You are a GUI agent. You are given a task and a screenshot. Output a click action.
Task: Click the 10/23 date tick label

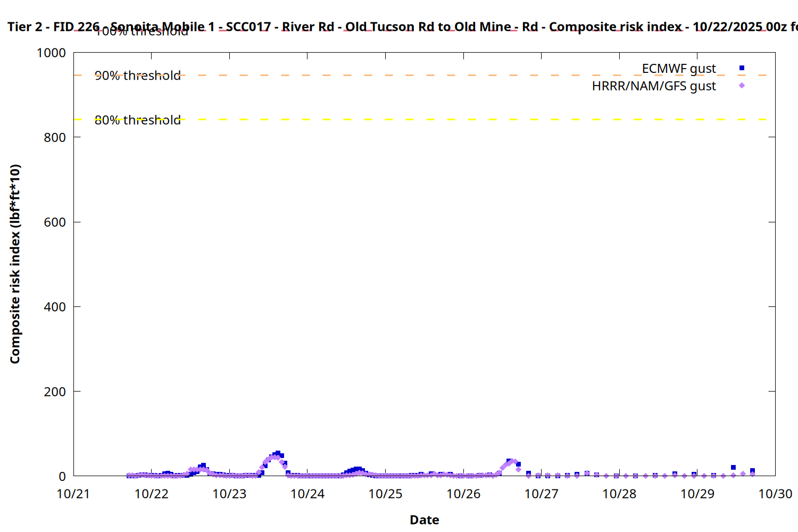229,494
